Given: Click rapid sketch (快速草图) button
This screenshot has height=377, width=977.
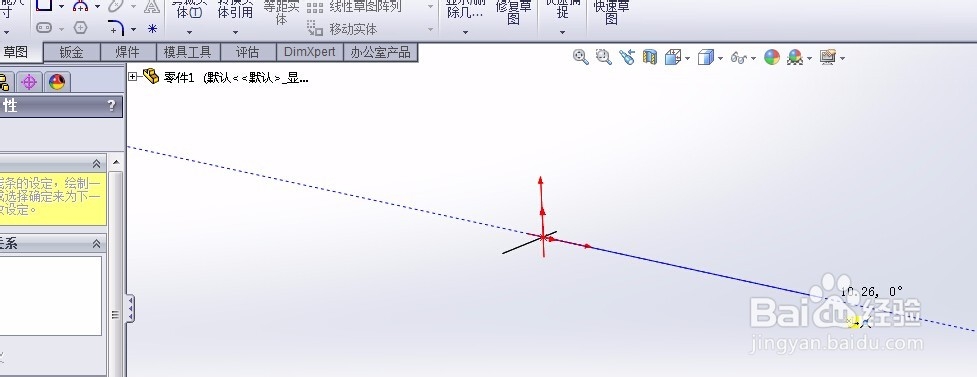Looking at the screenshot, I should (611, 12).
